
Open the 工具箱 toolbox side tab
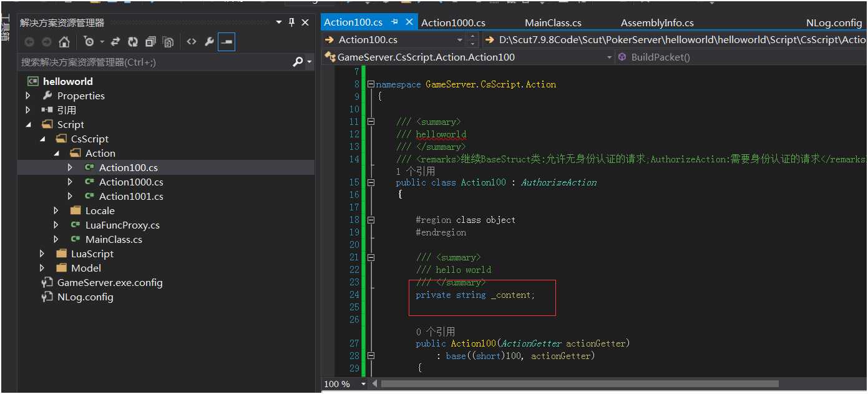point(5,28)
